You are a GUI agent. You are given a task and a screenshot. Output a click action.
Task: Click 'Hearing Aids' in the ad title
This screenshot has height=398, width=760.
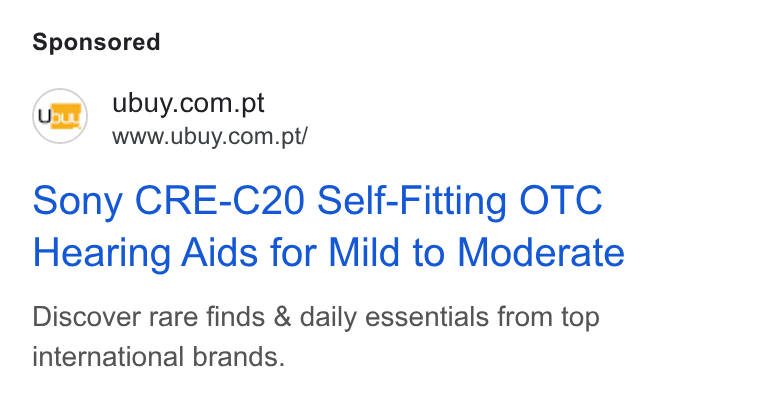[145, 253]
